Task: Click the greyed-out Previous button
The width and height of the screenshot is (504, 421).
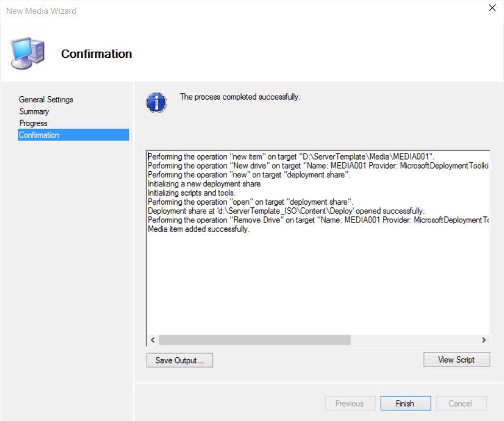Action: (x=350, y=404)
